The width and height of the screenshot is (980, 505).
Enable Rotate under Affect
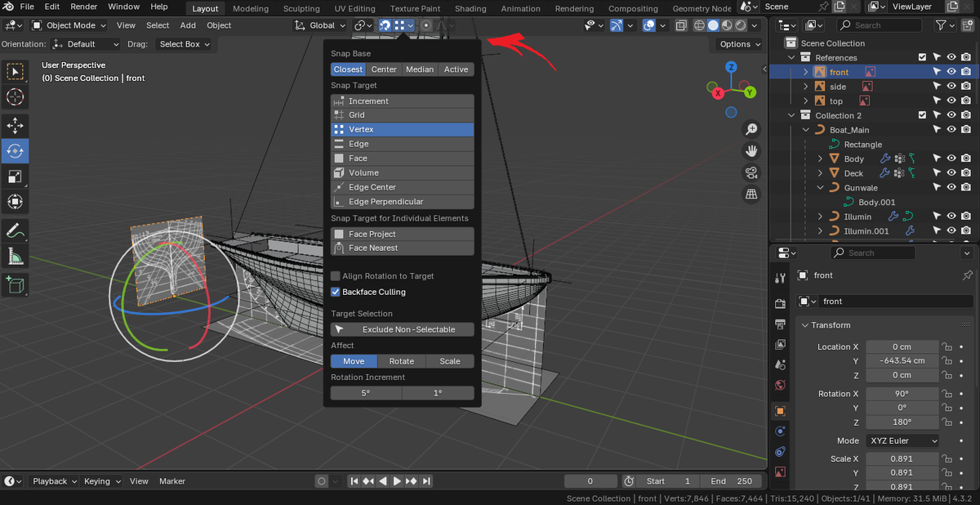401,361
